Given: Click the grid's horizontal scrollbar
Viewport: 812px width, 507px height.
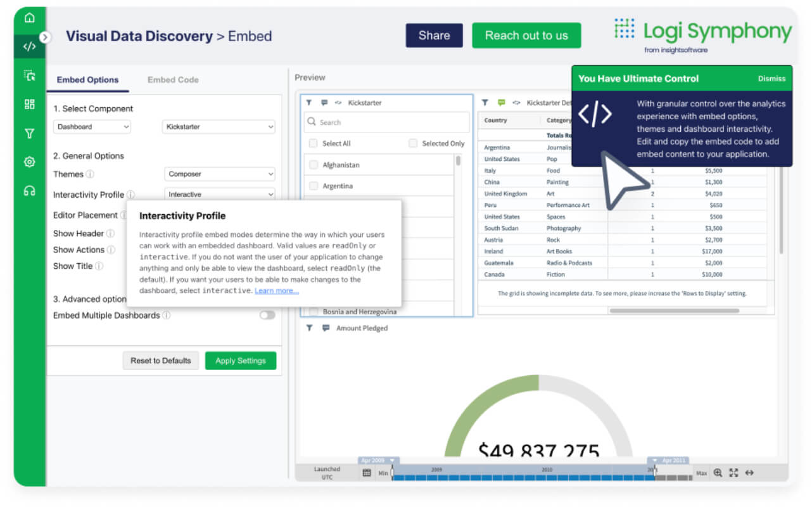Looking at the screenshot, I should pyautogui.click(x=674, y=311).
